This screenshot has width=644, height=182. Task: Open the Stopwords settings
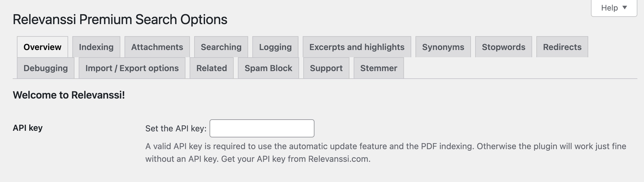tap(504, 47)
